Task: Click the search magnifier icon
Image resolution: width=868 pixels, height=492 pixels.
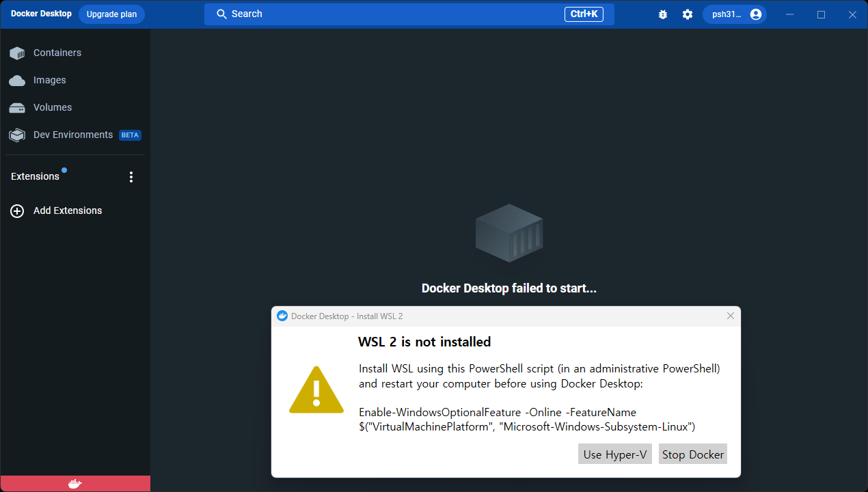Action: point(221,14)
